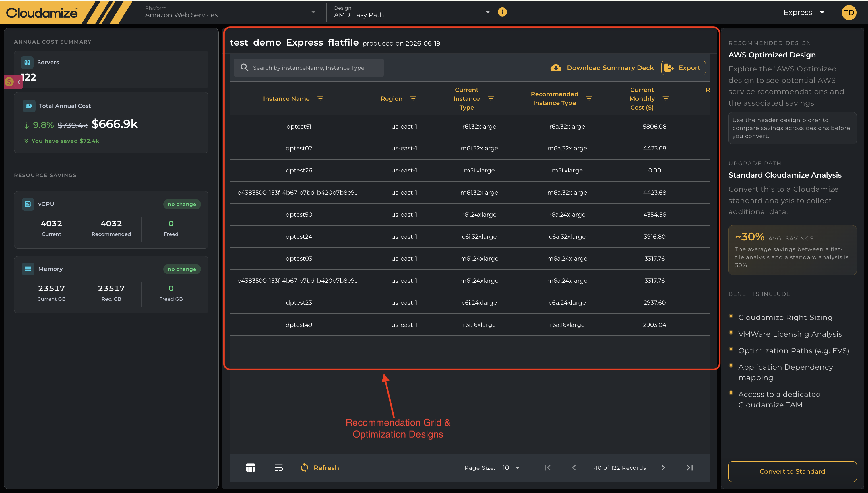868x493 pixels.
Task: Go to the next page of records
Action: 663,468
